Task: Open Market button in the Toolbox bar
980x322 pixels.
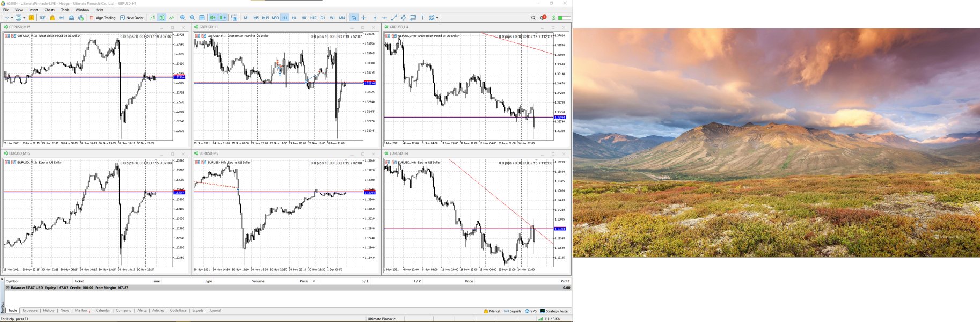Action: tap(492, 311)
